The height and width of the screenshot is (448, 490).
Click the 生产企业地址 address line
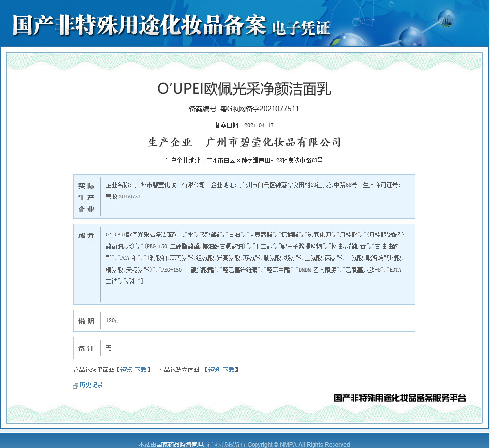tap(244, 160)
